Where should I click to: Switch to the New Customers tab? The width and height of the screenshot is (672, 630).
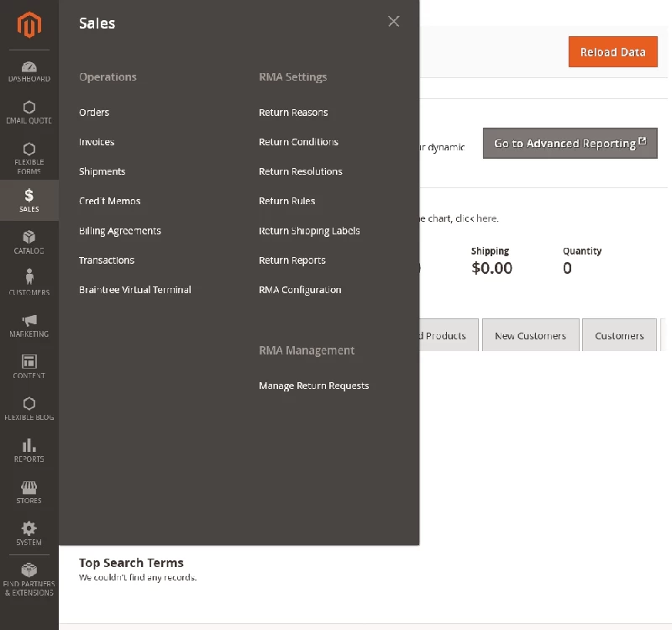(x=531, y=335)
